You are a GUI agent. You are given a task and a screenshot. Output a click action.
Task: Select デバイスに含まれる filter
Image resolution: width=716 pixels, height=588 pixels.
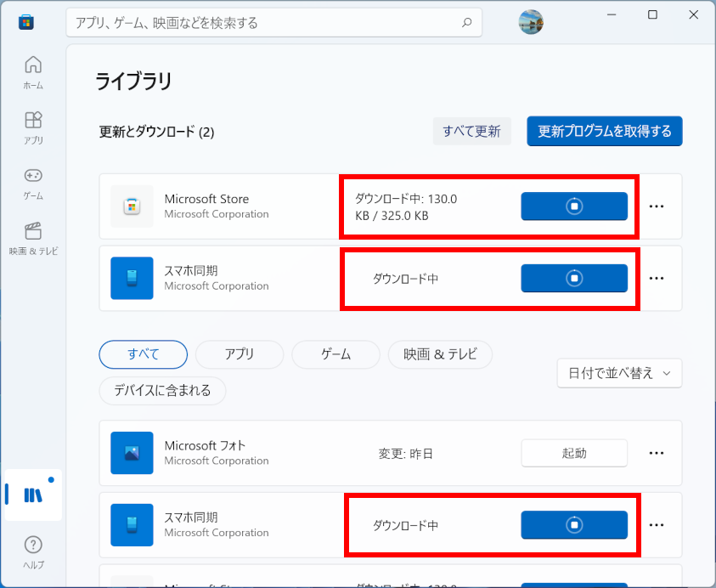coord(162,391)
